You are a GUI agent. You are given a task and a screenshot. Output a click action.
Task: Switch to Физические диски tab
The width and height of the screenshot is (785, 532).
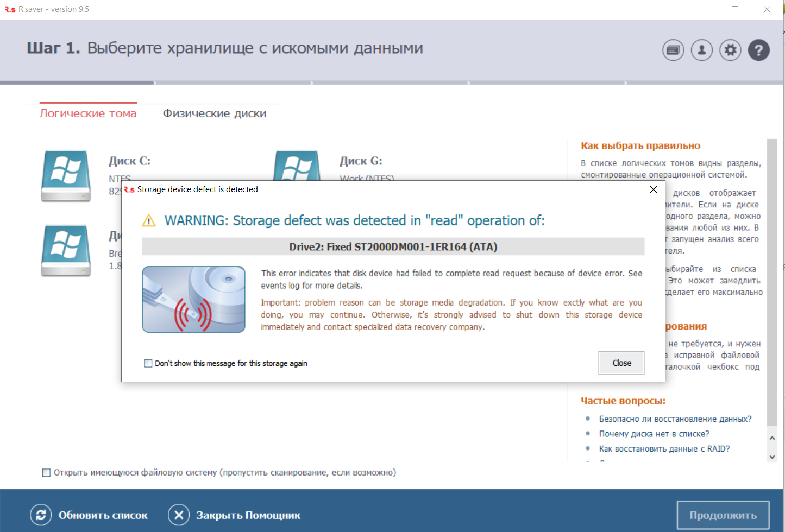[x=215, y=113]
